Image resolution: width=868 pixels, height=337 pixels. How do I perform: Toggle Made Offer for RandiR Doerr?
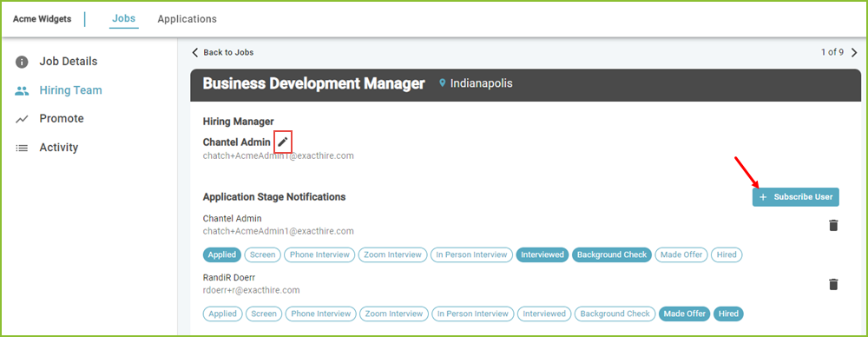click(x=685, y=314)
